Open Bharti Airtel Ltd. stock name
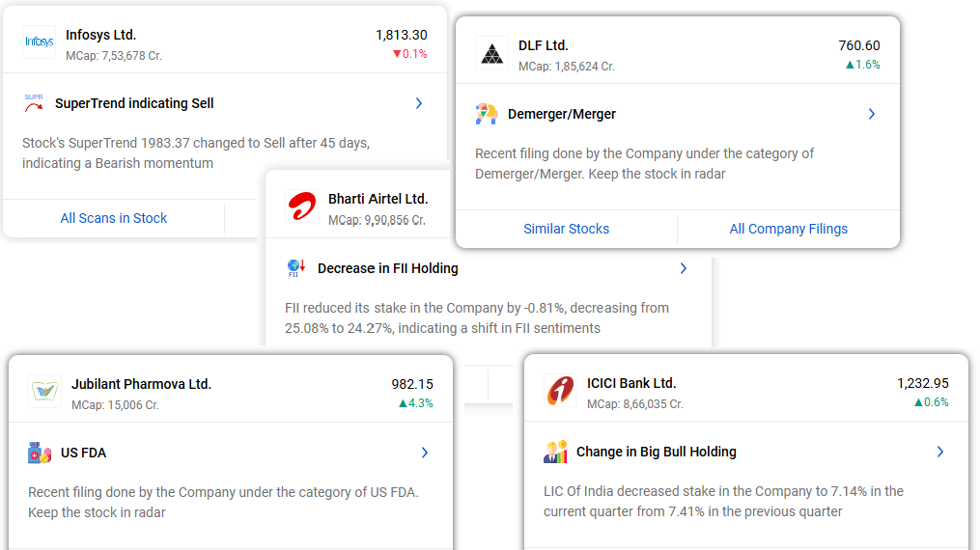This screenshot has height=550, width=980. tap(378, 199)
